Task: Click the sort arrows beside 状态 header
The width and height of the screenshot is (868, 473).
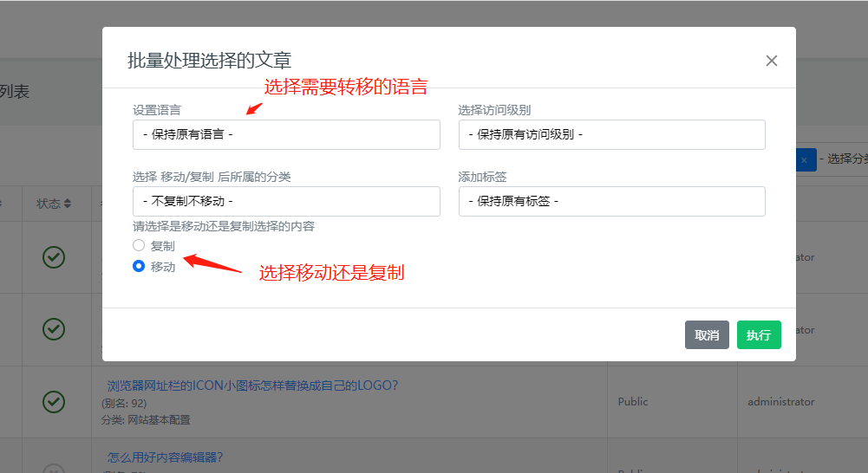Action: [x=69, y=204]
